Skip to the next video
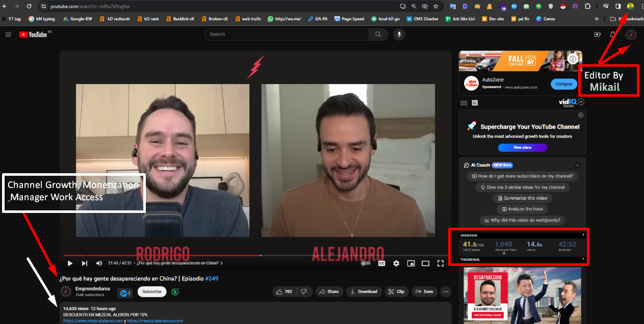 click(x=85, y=263)
